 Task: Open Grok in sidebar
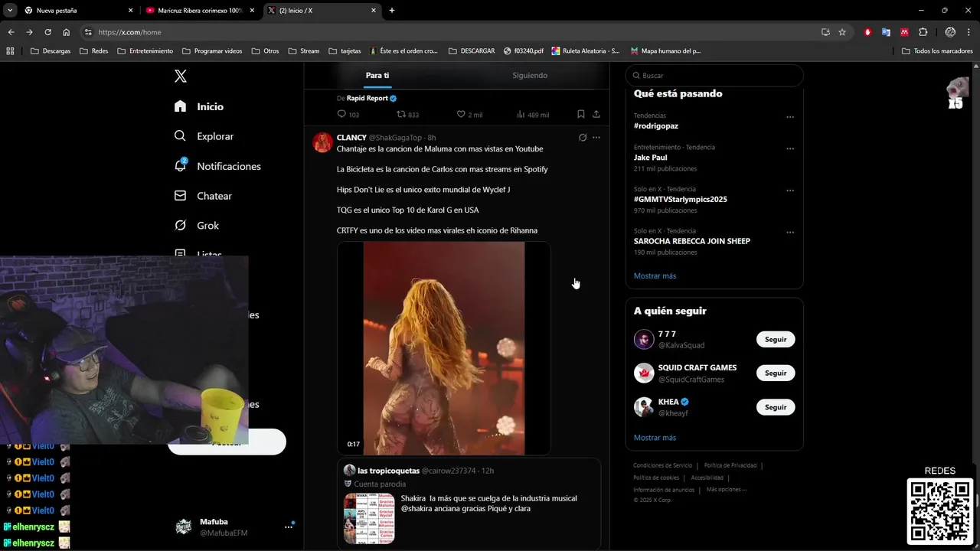(x=197, y=226)
